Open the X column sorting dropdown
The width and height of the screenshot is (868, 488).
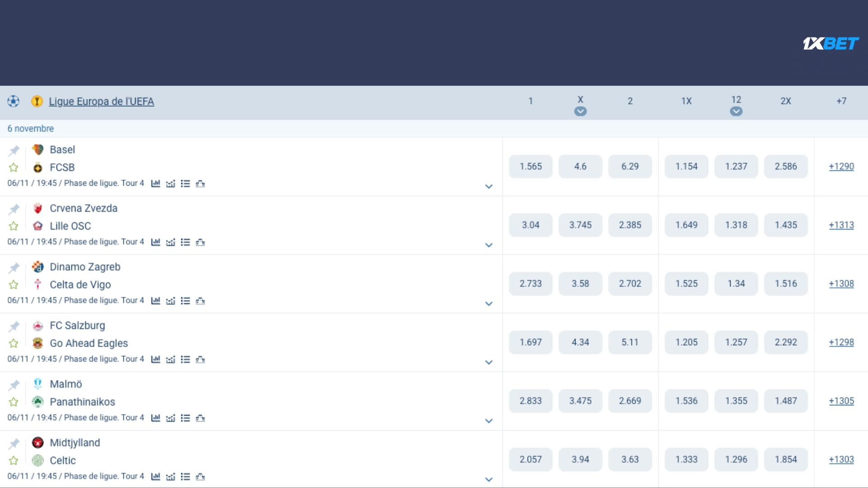pyautogui.click(x=580, y=111)
